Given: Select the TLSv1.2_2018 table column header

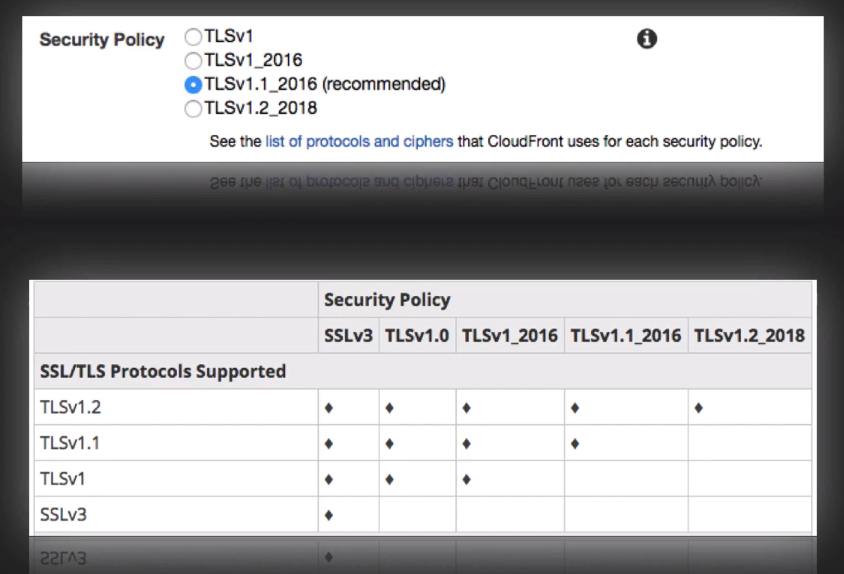Looking at the screenshot, I should click(x=749, y=335).
